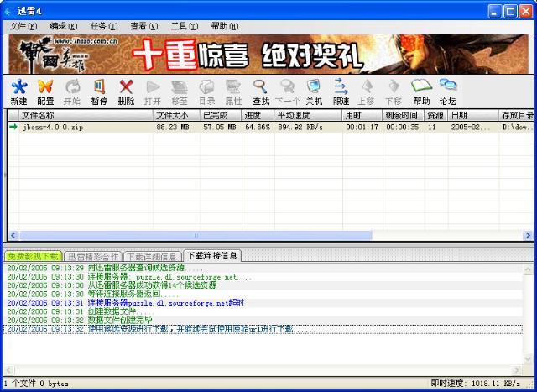Open 查找 search with magnifier icon
This screenshot has width=537, height=392.
261,92
